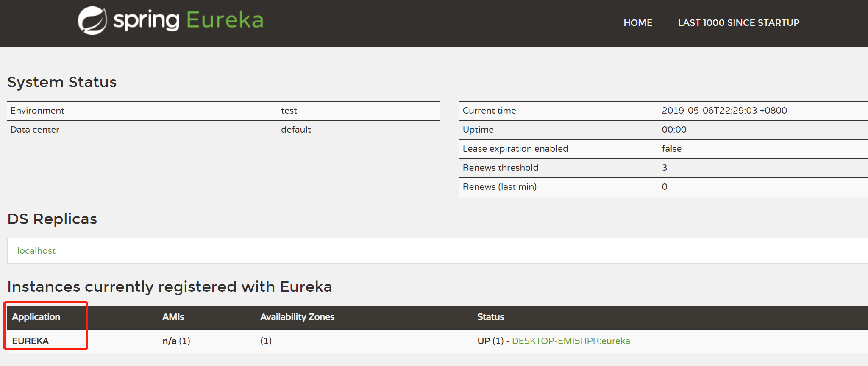This screenshot has height=366, width=868.
Task: Click the spring Eureka brand name
Action: pyautogui.click(x=189, y=20)
